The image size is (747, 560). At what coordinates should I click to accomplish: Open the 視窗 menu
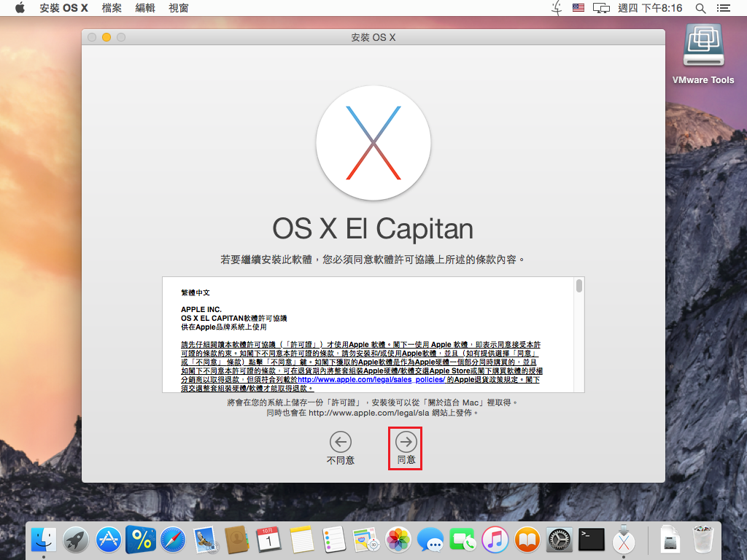tap(179, 8)
